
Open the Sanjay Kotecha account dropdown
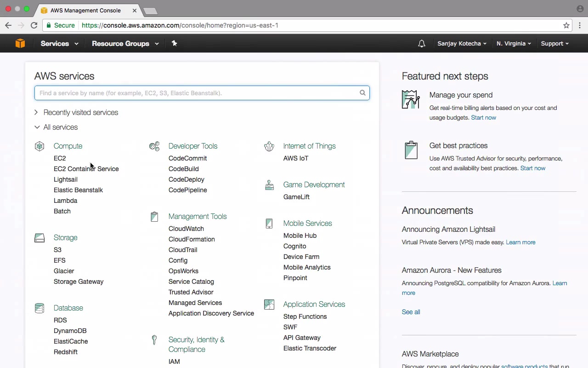click(x=462, y=44)
